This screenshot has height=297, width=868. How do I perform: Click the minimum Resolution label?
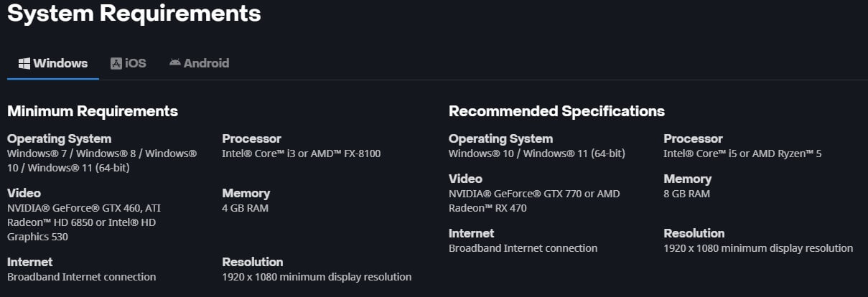(x=253, y=262)
